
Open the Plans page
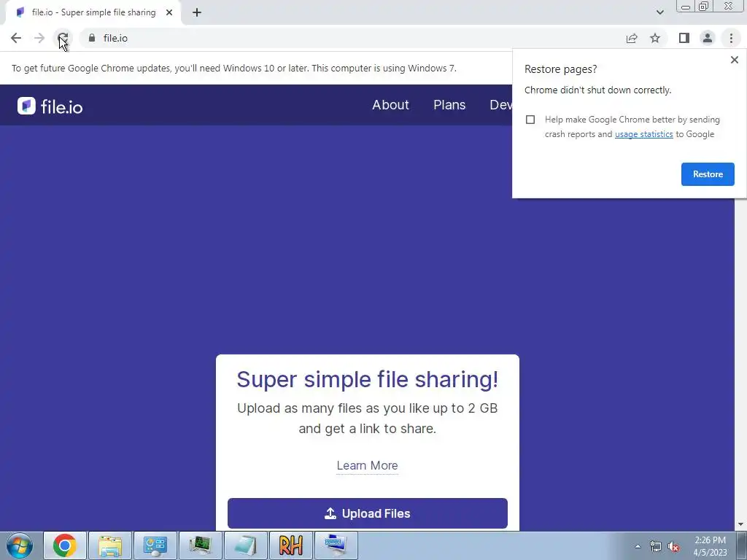449,105
